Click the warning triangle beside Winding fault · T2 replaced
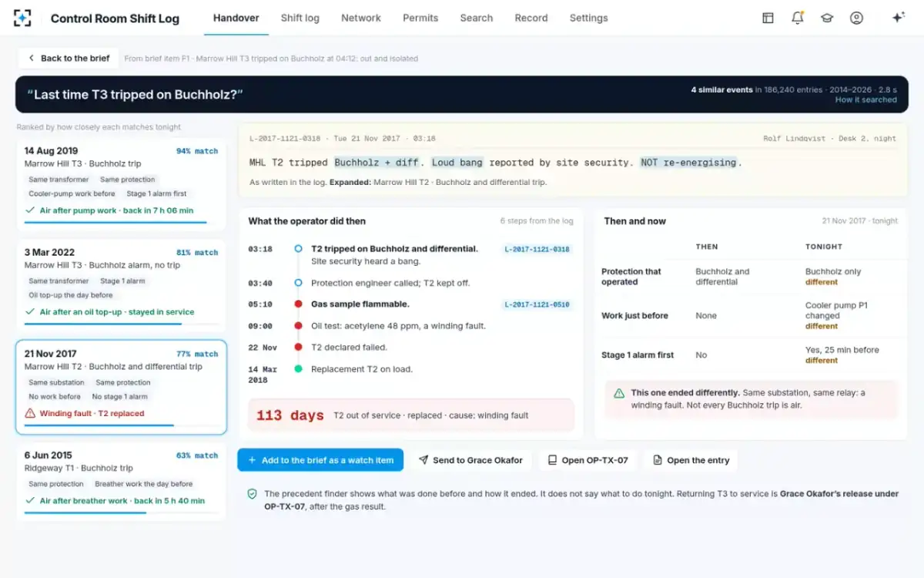The image size is (924, 578). click(x=30, y=413)
